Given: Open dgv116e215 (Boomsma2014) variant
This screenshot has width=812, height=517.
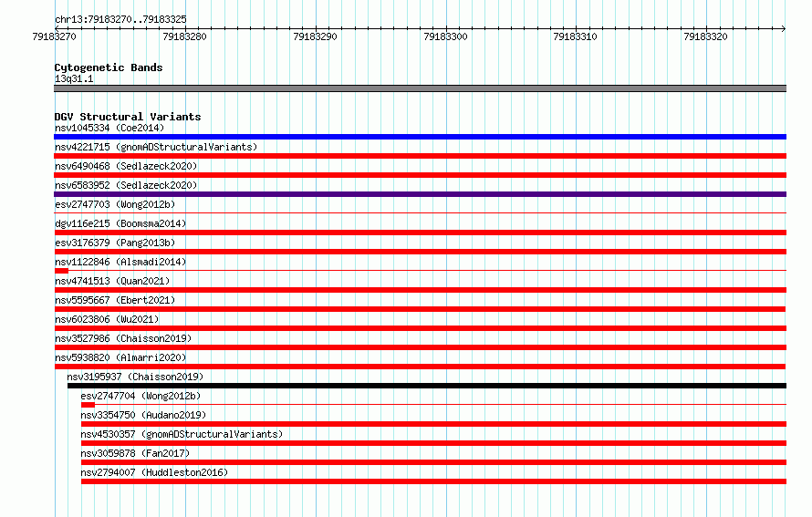Looking at the screenshot, I should point(120,223).
